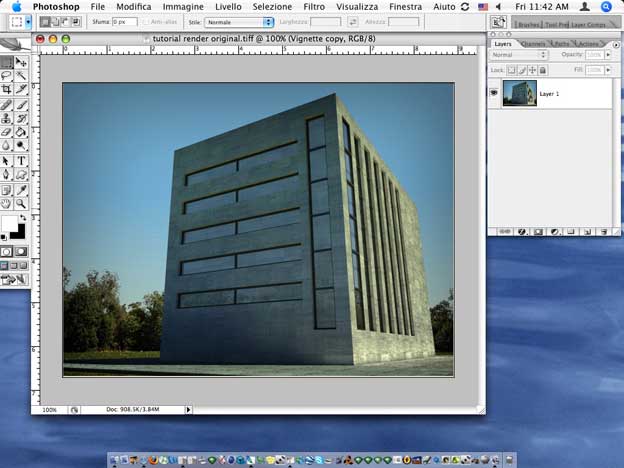Click the Sfuma feather input field
Image resolution: width=624 pixels, height=468 pixels.
pos(124,21)
